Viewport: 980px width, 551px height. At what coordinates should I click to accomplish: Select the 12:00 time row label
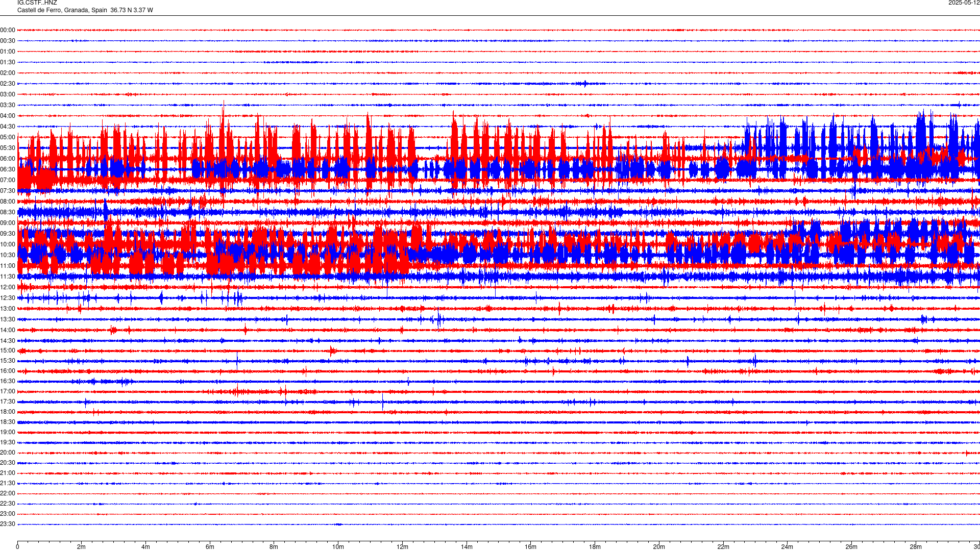[x=8, y=287]
